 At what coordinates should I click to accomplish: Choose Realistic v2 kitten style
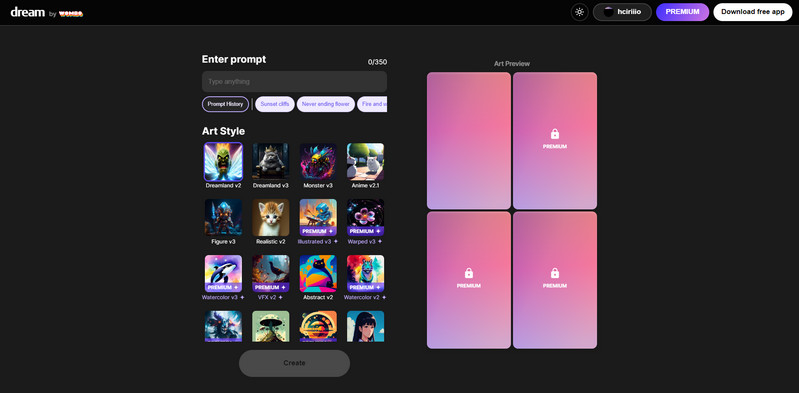coord(271,222)
